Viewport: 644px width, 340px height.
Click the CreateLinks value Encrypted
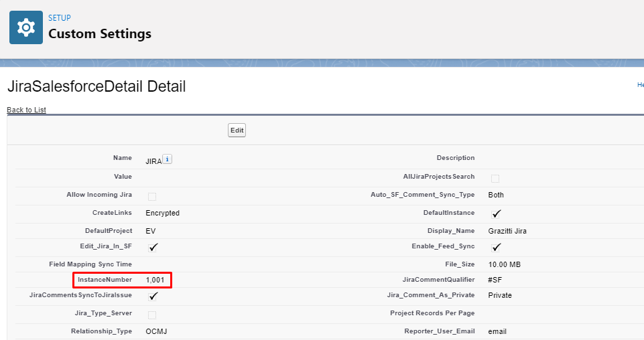pyautogui.click(x=163, y=213)
